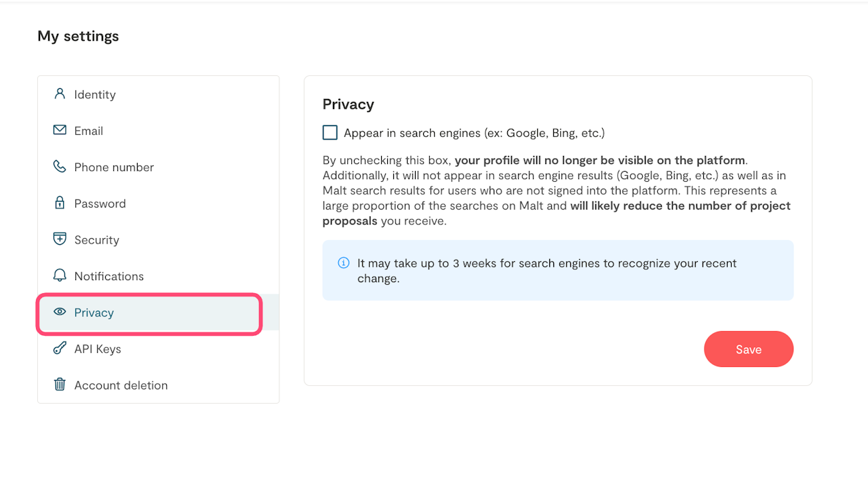Click the Identity person icon
The height and width of the screenshot is (504, 868).
pyautogui.click(x=60, y=94)
